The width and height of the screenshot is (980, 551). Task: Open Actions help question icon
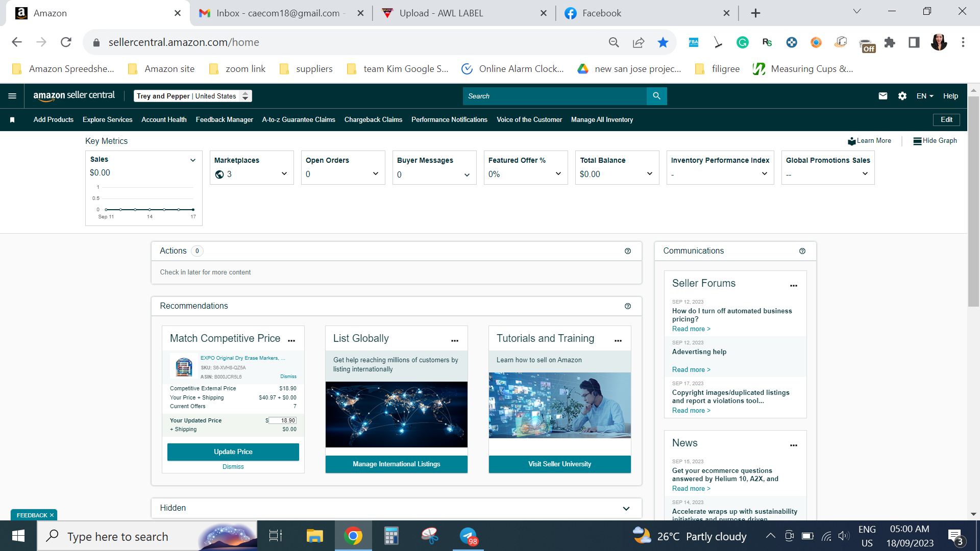point(628,251)
